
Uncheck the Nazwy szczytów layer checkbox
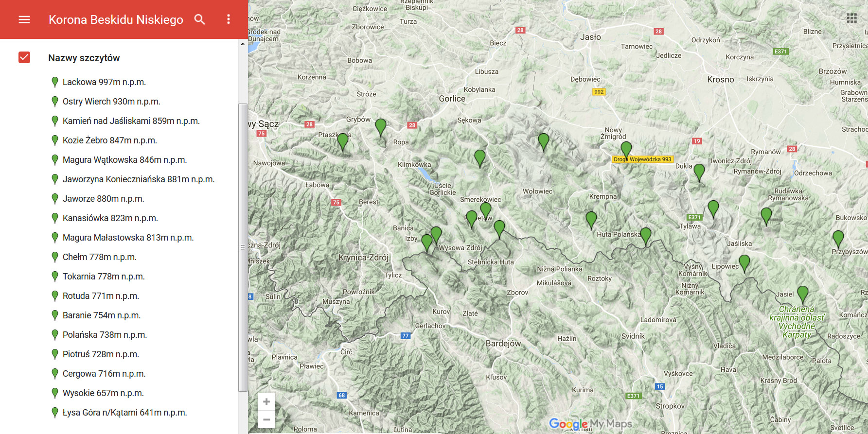[x=24, y=57]
